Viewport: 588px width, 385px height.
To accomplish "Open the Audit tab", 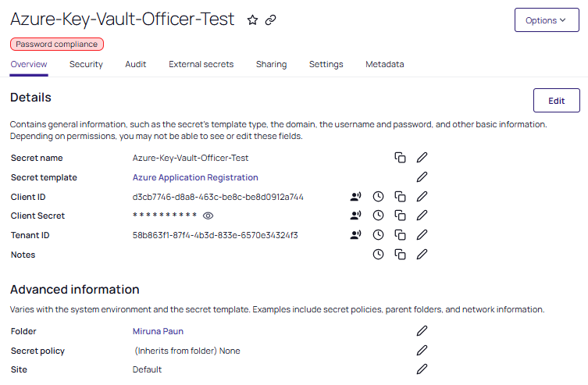I will click(x=135, y=65).
